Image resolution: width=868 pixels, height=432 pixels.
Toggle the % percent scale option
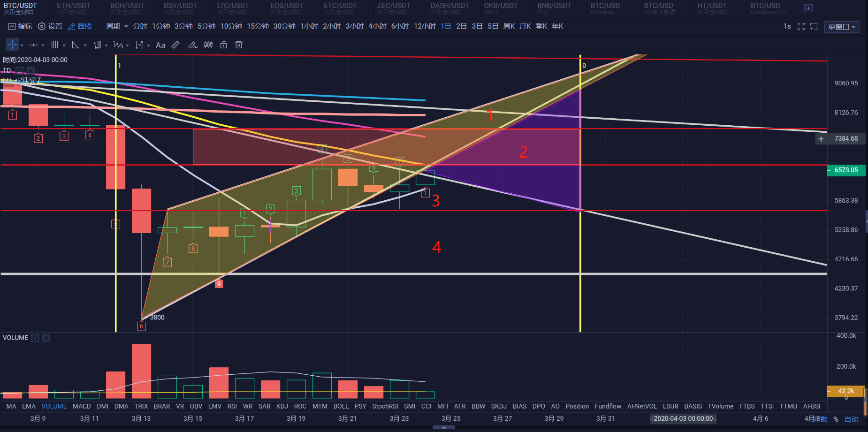pyautogui.click(x=836, y=419)
